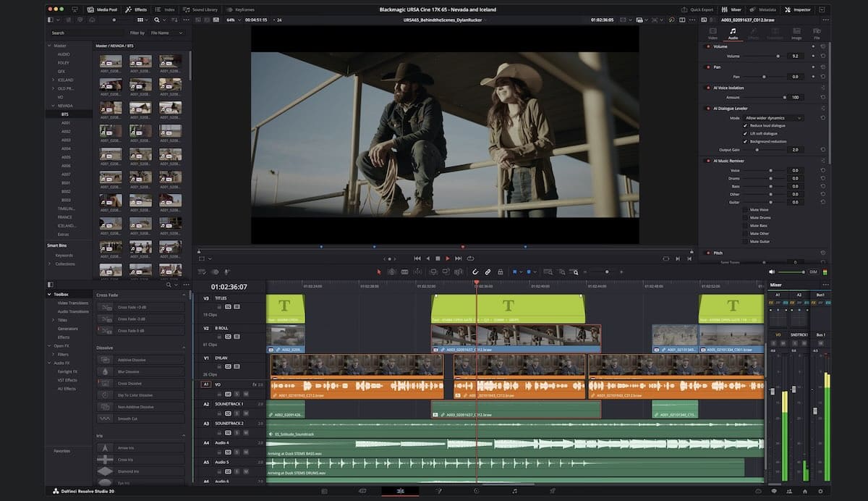The width and height of the screenshot is (868, 501).
Task: Click the blue marker icon
Action: pos(529,272)
